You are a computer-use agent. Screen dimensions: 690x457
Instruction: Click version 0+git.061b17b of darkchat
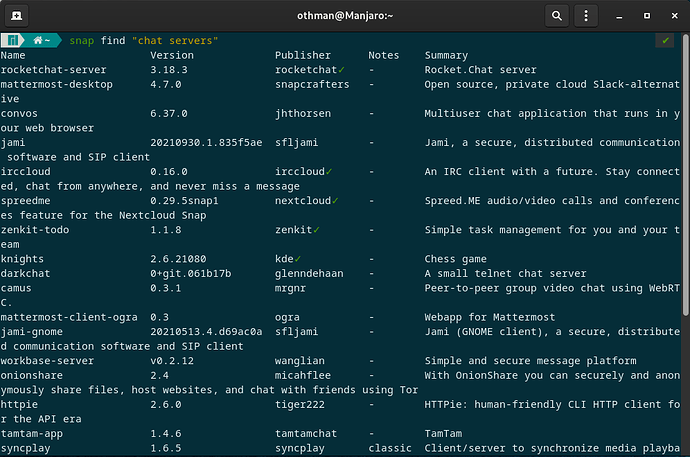[191, 274]
